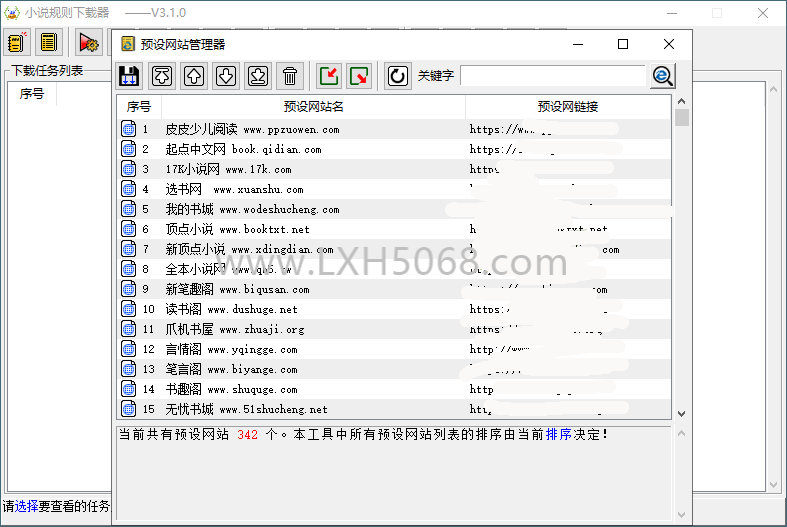Select 我的书城 www.wodeshucheng.com row
This screenshot has width=787, height=527.
(394, 209)
